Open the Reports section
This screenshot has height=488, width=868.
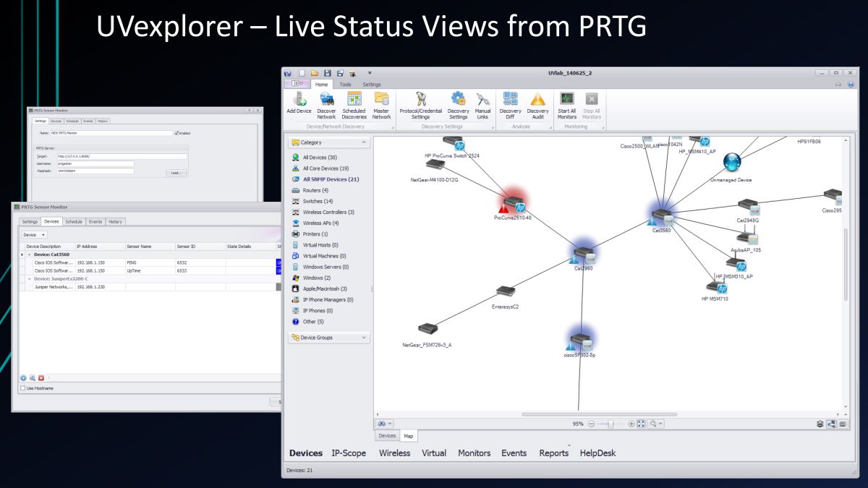click(553, 453)
